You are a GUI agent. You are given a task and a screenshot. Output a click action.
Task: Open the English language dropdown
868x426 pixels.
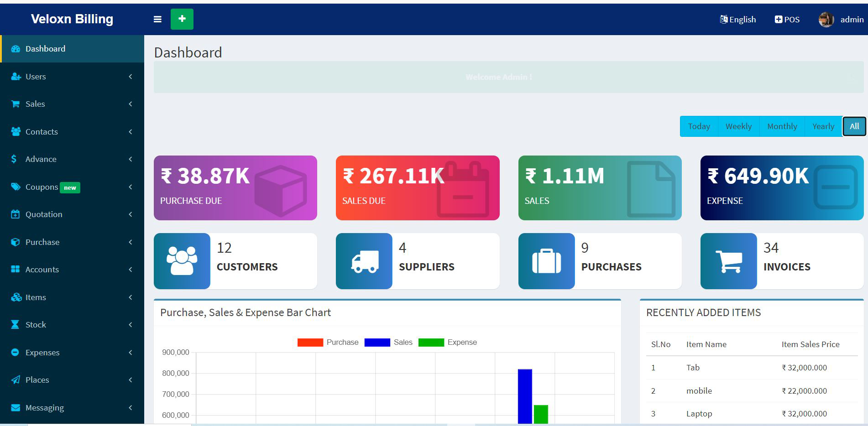737,20
